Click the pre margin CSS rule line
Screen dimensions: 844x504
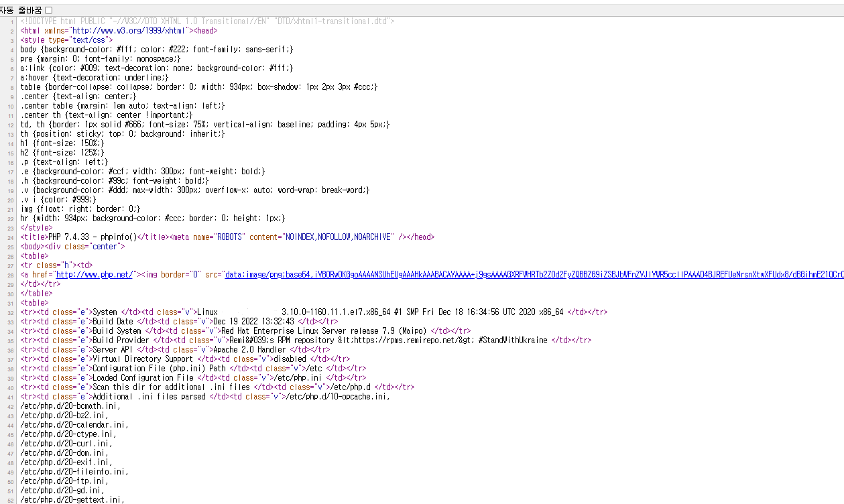101,59
